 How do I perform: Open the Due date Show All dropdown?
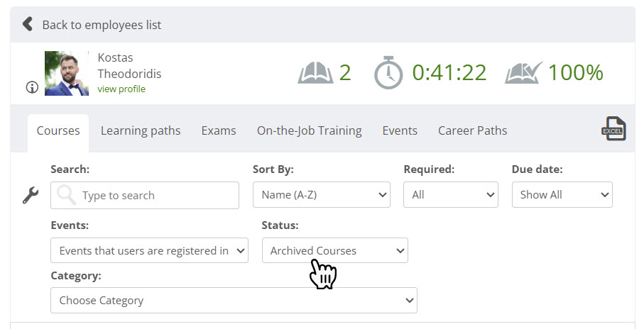(562, 195)
